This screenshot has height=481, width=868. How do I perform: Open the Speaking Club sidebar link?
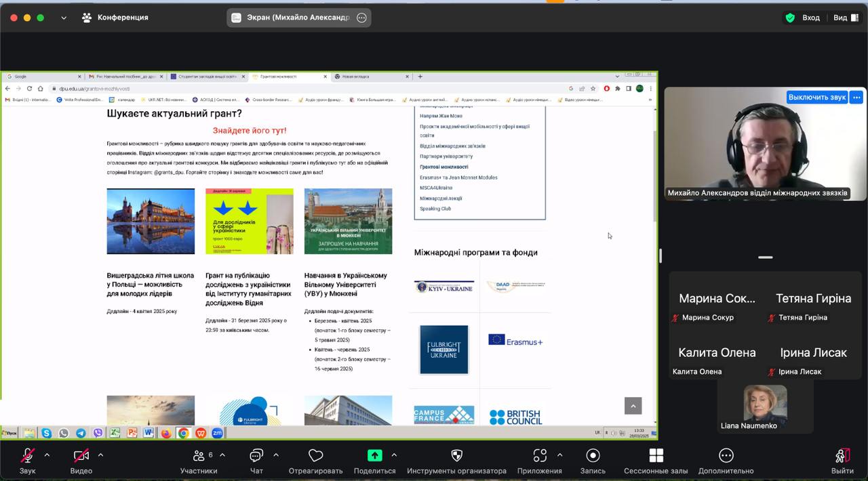click(x=435, y=209)
